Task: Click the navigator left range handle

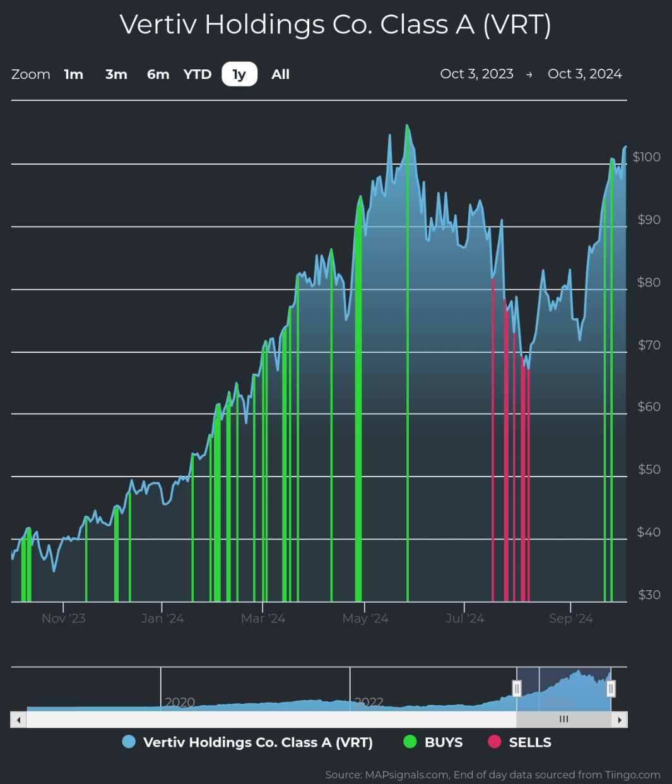Action: pos(517,689)
